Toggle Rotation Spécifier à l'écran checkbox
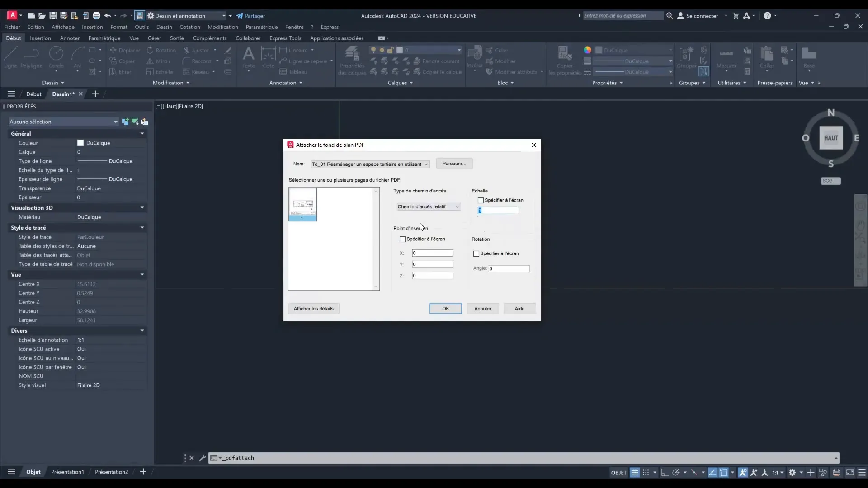 tap(476, 253)
